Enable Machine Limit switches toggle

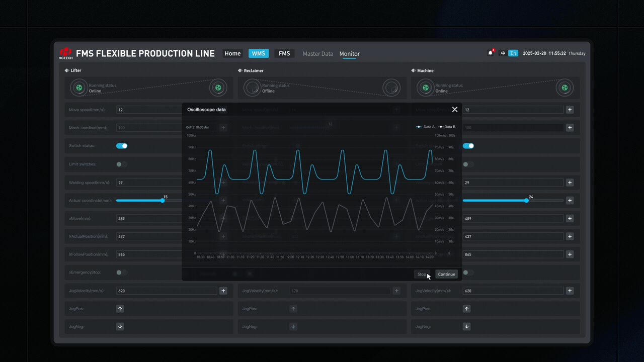(x=468, y=164)
